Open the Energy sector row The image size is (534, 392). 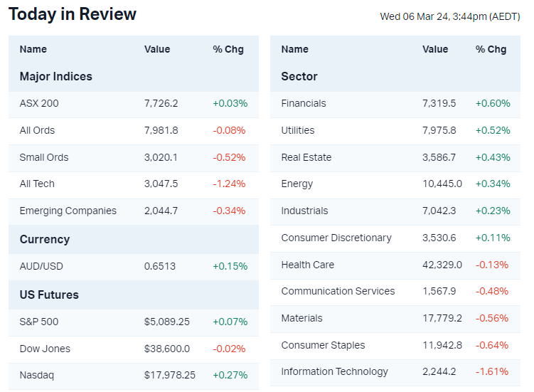[x=297, y=184]
